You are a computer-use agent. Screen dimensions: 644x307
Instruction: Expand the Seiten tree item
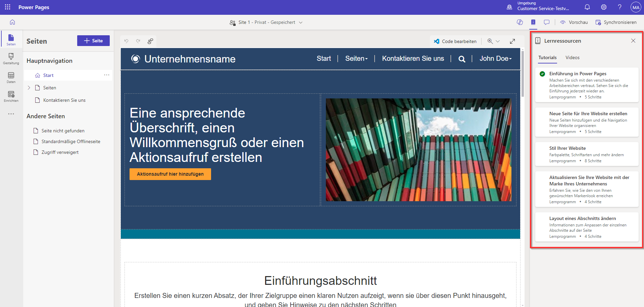tap(29, 88)
